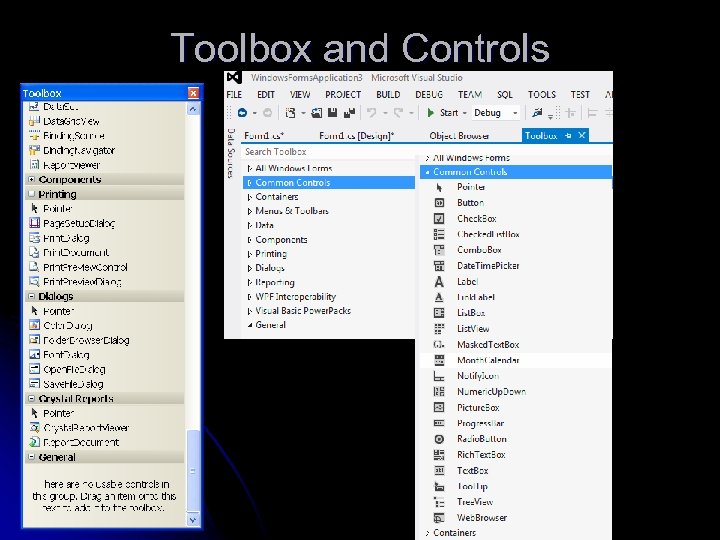The width and height of the screenshot is (720, 540).
Task: Click the Button control icon in Common Controls
Action: pos(439,202)
